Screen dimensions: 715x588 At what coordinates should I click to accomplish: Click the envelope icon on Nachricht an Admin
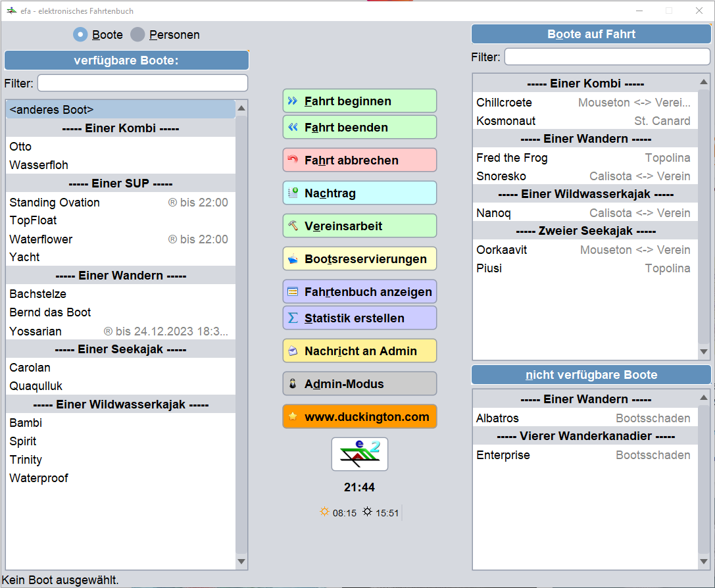click(x=293, y=351)
